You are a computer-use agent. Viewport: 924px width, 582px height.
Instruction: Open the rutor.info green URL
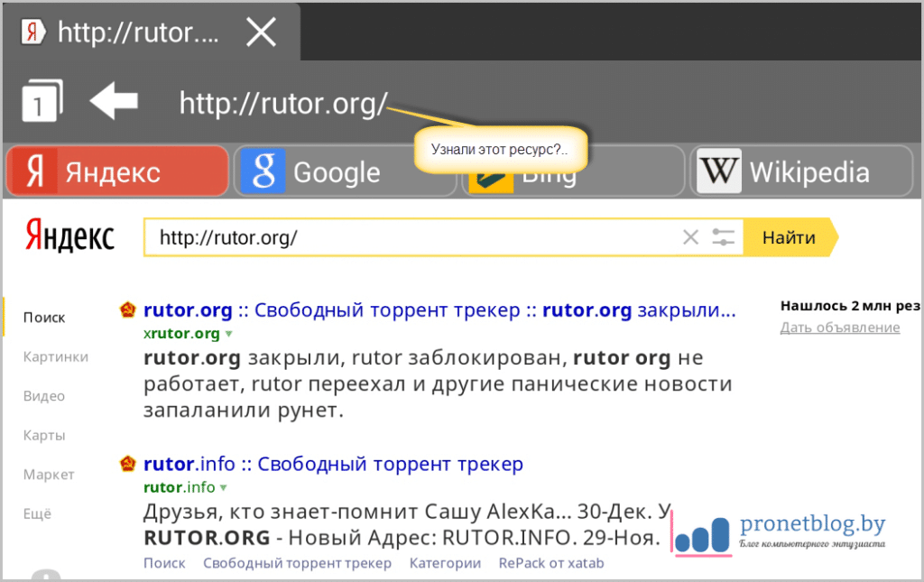[180, 487]
